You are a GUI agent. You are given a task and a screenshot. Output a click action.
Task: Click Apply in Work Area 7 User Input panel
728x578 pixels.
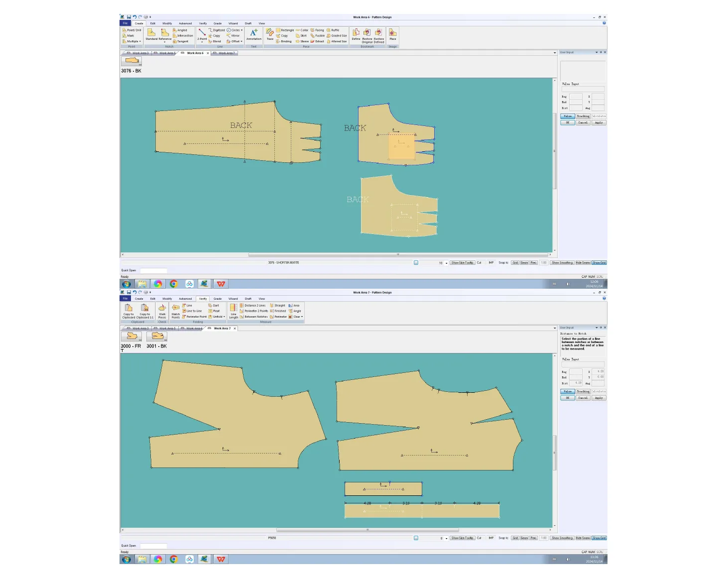click(x=599, y=398)
